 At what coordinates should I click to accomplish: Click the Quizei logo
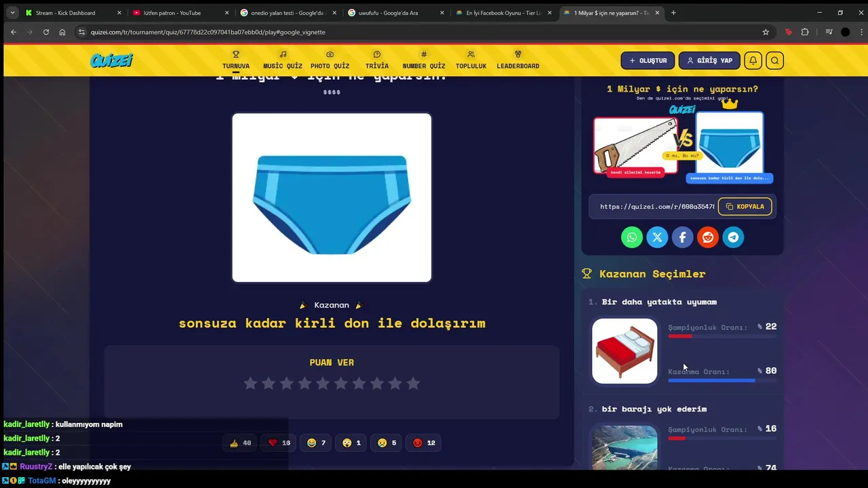click(111, 60)
